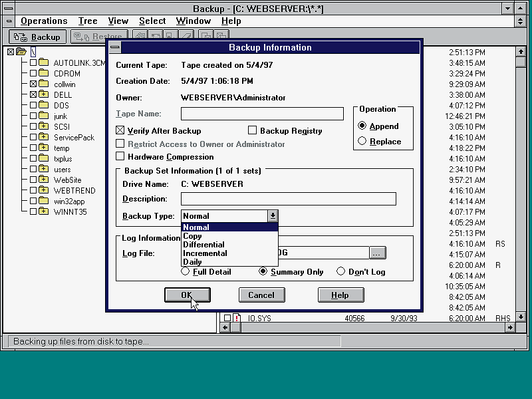Image resolution: width=532 pixels, height=399 pixels.
Task: Click the Backup Type dropdown arrow
Action: point(273,216)
